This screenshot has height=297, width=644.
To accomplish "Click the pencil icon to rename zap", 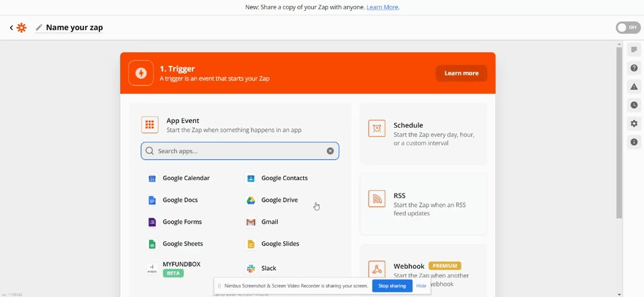I will (39, 28).
